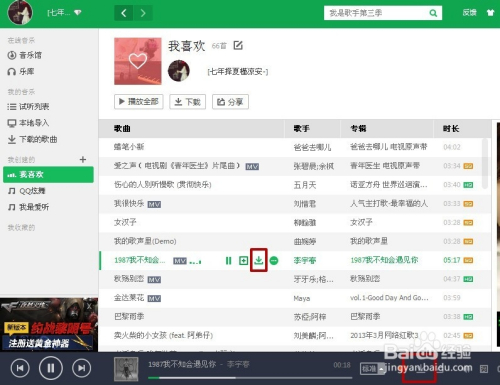The width and height of the screenshot is (500, 385).
Task: Select the song 巴黎雨季
Action: pyautogui.click(x=129, y=317)
